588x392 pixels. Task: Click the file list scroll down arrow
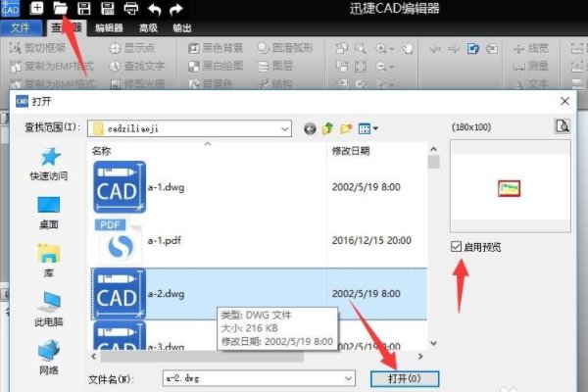pos(433,343)
